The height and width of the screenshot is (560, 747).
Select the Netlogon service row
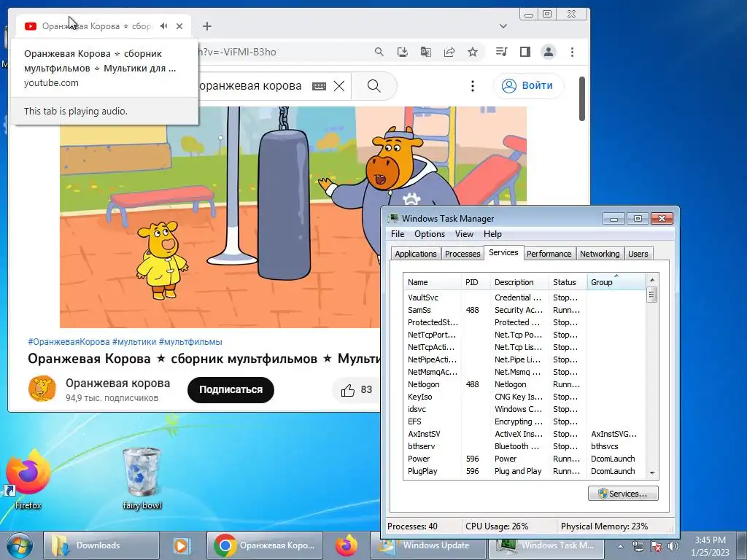(524, 384)
